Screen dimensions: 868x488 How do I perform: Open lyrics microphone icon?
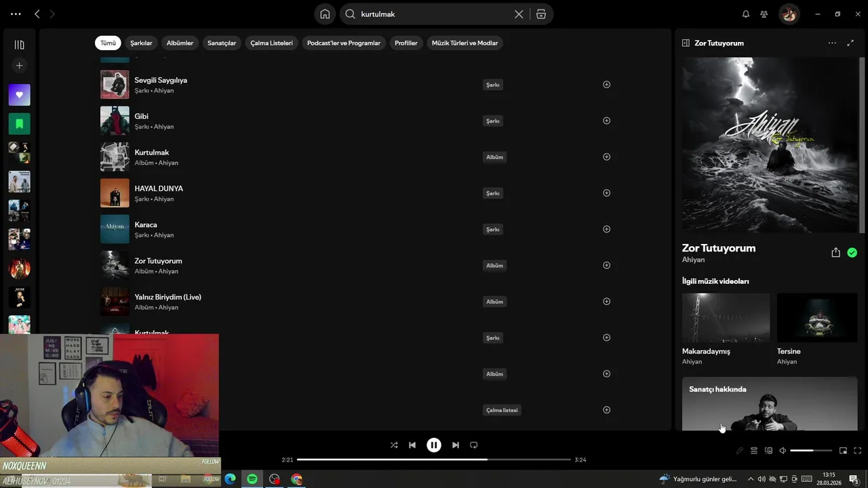click(740, 451)
